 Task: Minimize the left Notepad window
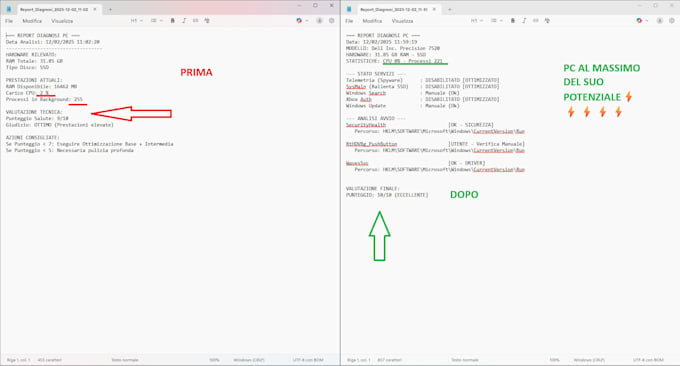point(299,6)
